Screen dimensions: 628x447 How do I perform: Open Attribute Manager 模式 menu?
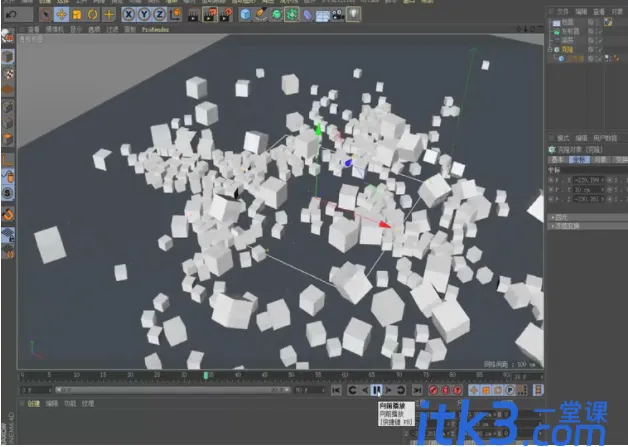tap(563, 138)
